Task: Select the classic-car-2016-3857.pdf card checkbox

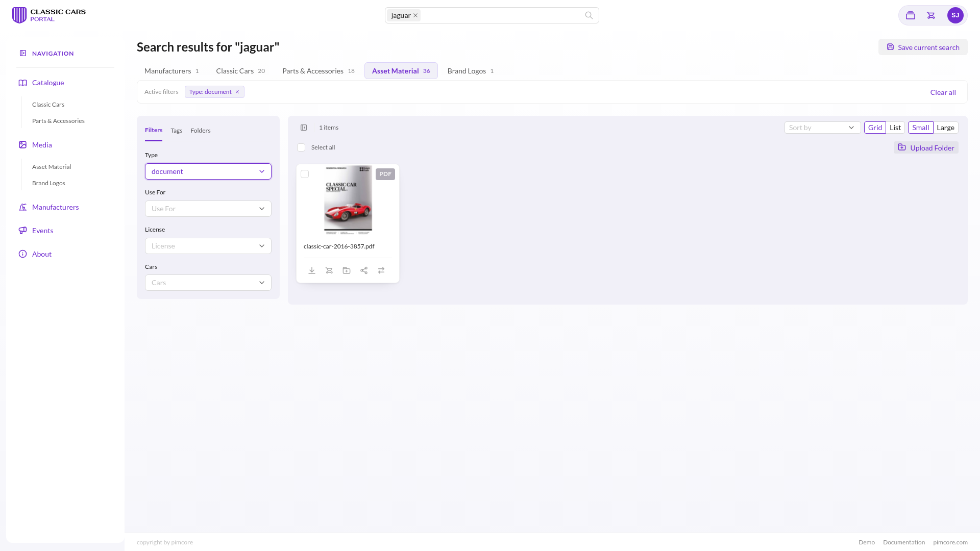Action: coord(305,174)
